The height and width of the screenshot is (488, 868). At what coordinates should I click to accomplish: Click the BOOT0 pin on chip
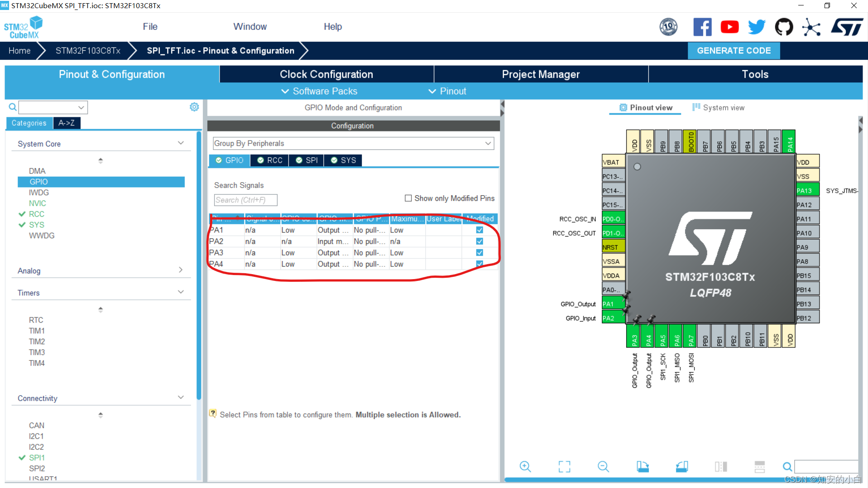[x=691, y=141]
